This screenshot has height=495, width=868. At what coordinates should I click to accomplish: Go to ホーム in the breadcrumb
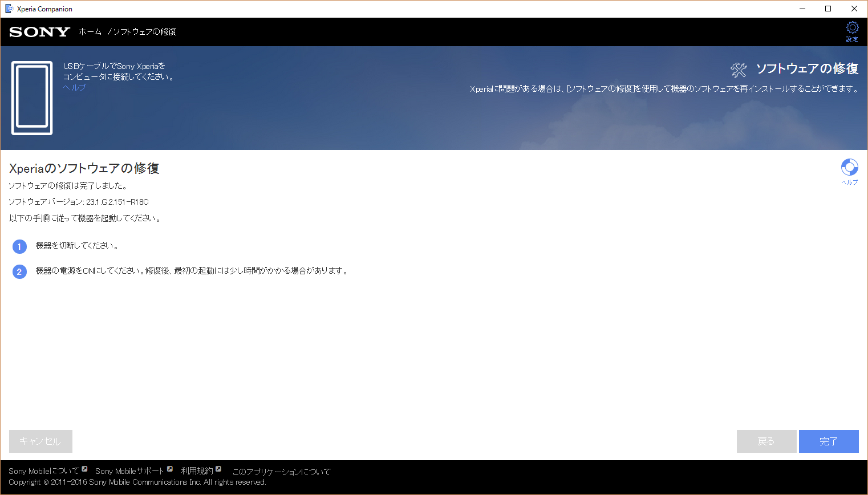[90, 32]
